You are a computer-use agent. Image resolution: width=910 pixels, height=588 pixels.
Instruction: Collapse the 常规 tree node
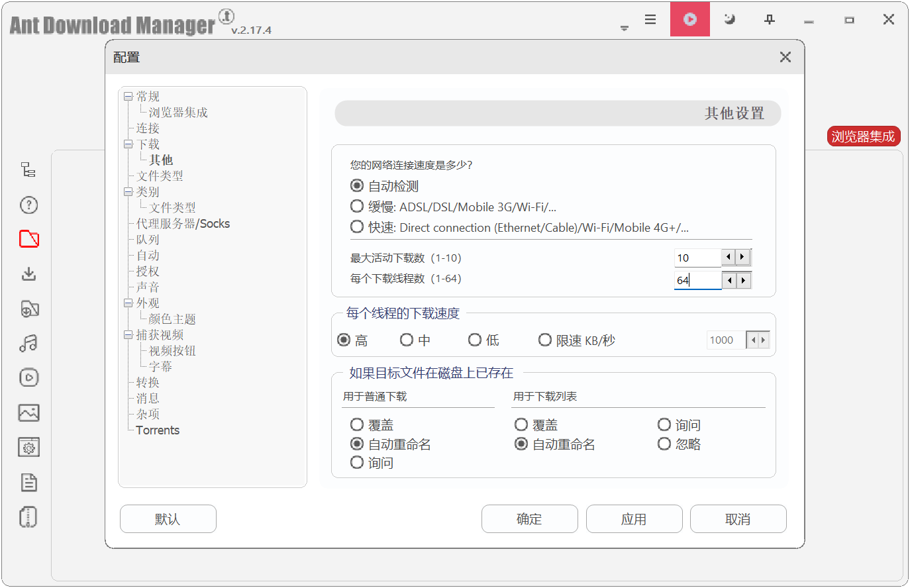(x=128, y=97)
